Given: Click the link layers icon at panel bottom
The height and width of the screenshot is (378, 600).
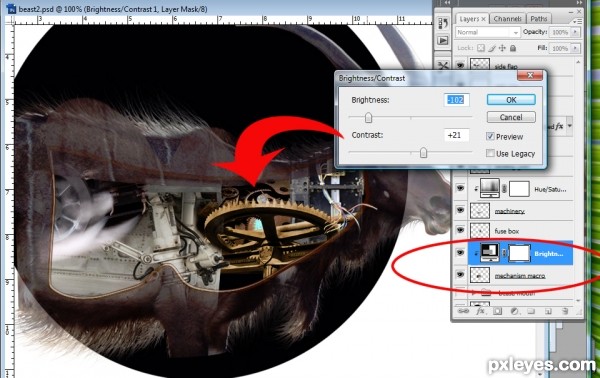Looking at the screenshot, I should [x=463, y=311].
